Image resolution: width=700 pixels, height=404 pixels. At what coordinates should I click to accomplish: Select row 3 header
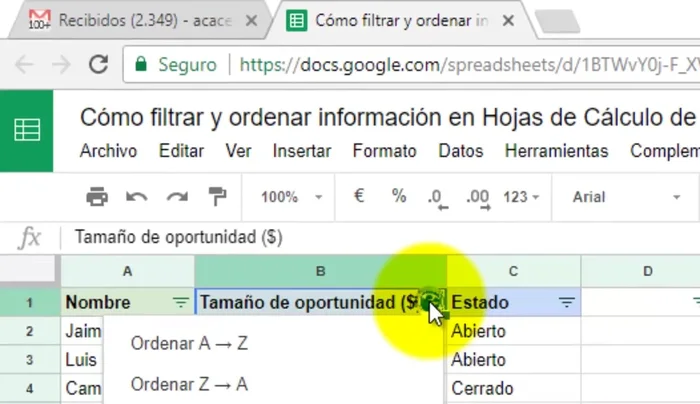click(x=29, y=360)
